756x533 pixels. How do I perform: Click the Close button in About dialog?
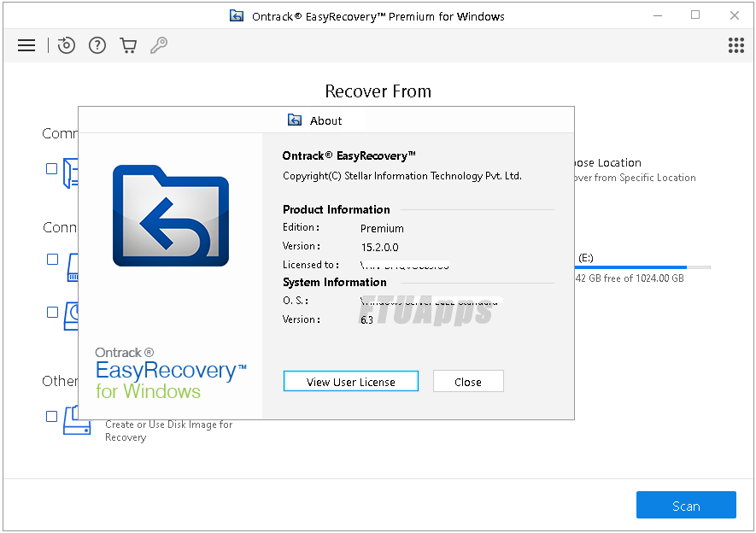pyautogui.click(x=468, y=382)
